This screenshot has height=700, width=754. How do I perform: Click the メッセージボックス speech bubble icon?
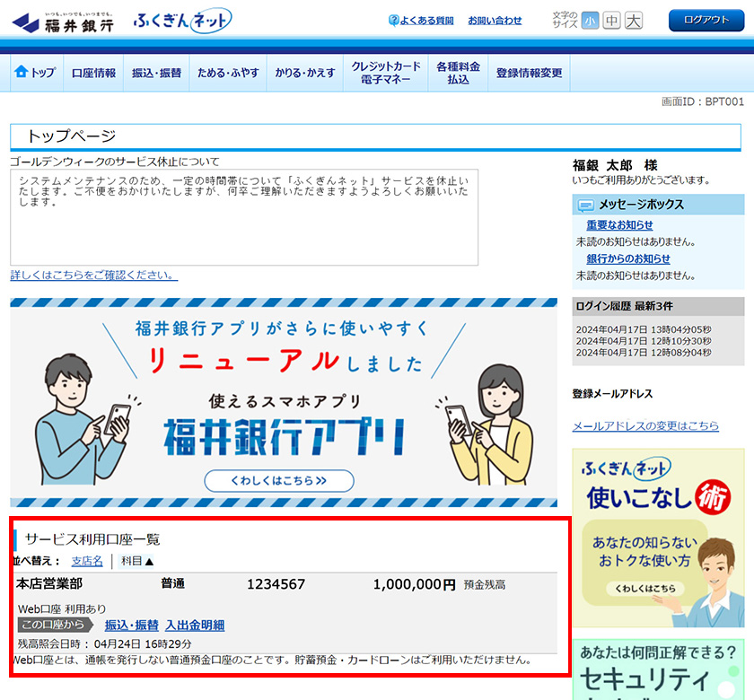coord(585,206)
